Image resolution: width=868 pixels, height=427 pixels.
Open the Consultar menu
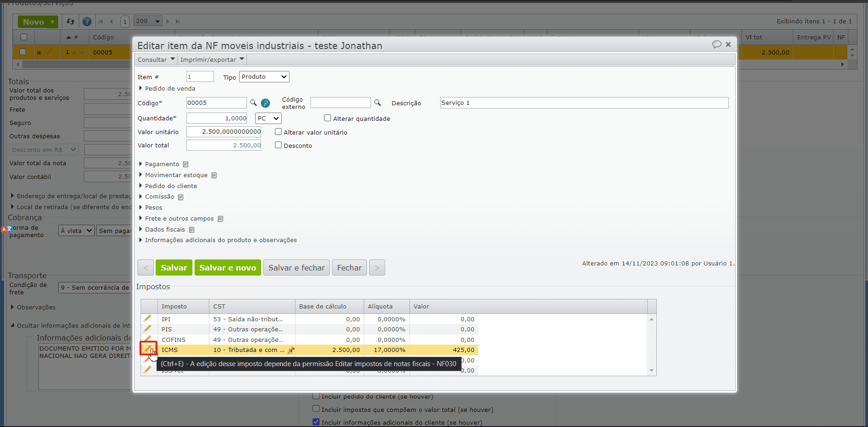coord(156,59)
